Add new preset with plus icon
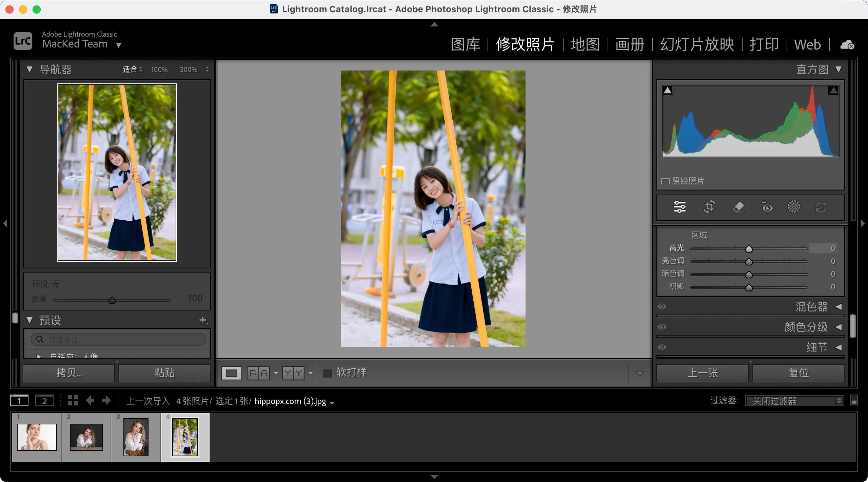Screen dimensions: 868x482 coord(203,320)
